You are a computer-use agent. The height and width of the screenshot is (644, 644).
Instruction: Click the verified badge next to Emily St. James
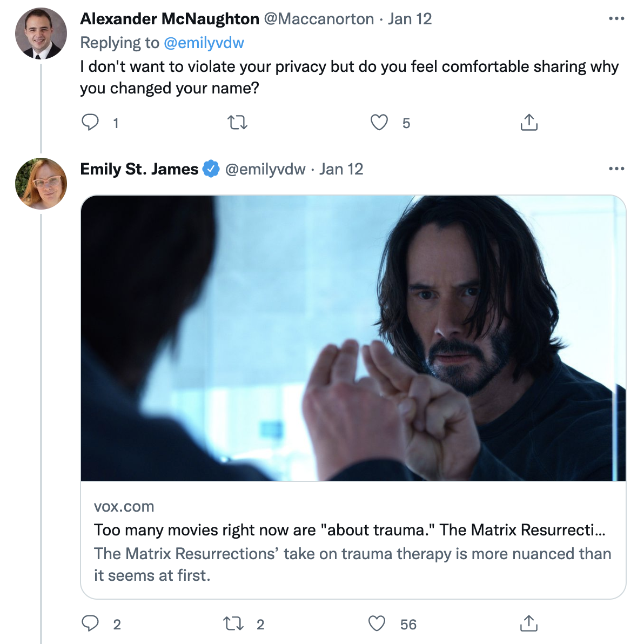(x=211, y=169)
